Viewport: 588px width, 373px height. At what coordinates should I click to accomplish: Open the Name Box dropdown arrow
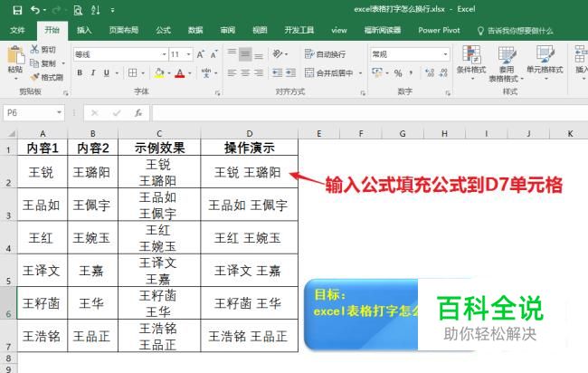click(x=59, y=112)
